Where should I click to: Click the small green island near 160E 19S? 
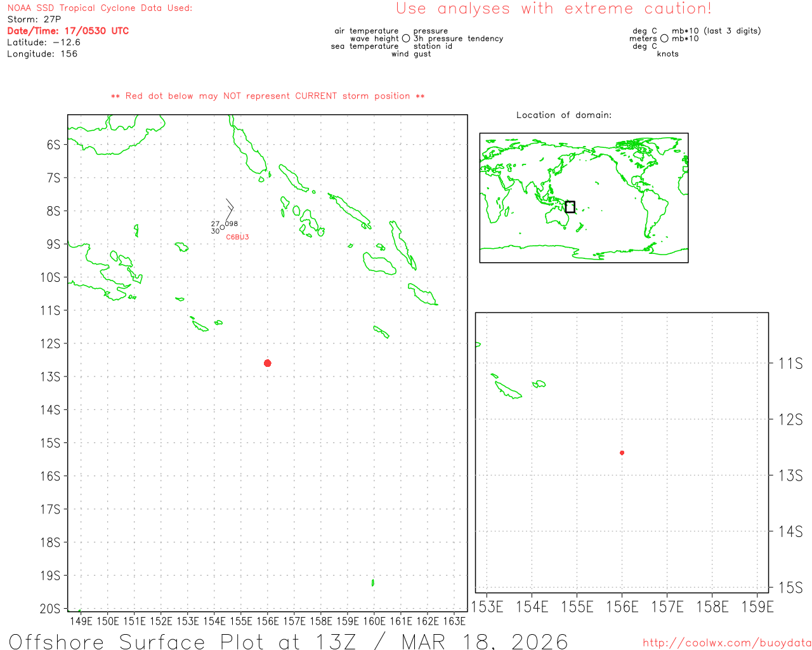[373, 582]
